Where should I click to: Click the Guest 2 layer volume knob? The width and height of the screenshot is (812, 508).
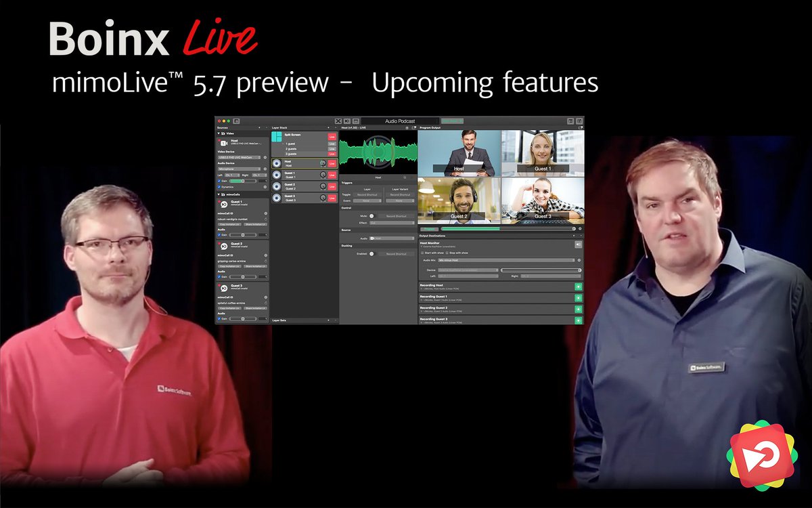(323, 186)
